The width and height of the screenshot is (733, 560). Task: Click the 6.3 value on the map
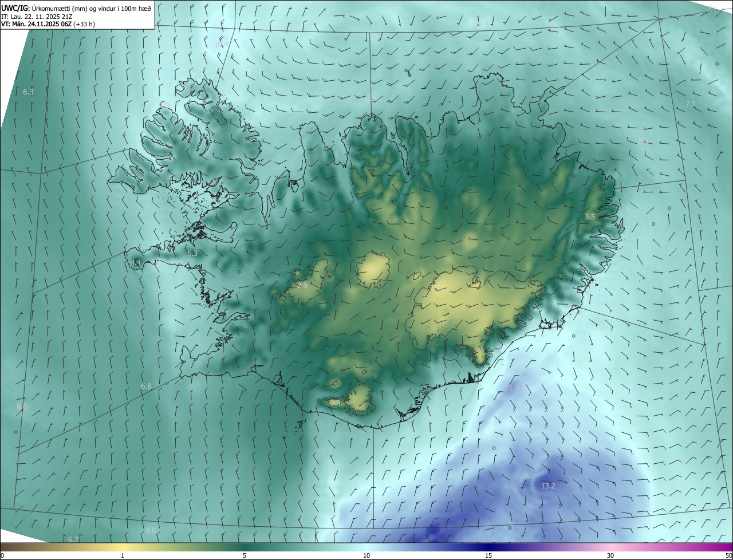(28, 92)
